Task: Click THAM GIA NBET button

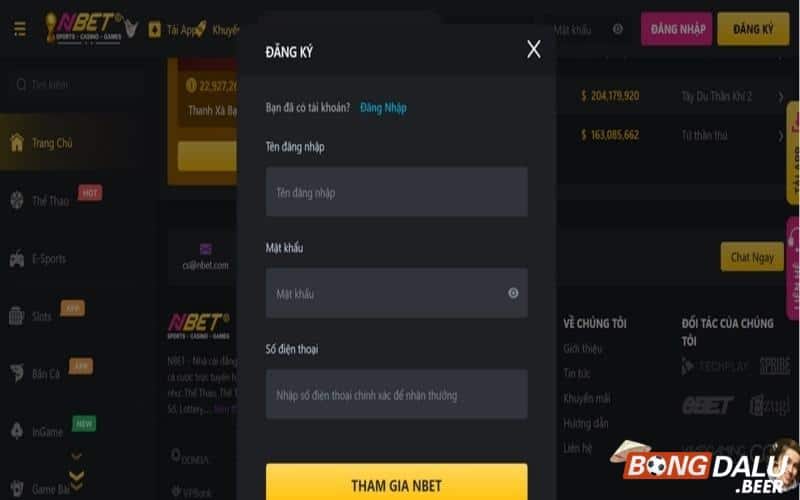Action: [396, 482]
